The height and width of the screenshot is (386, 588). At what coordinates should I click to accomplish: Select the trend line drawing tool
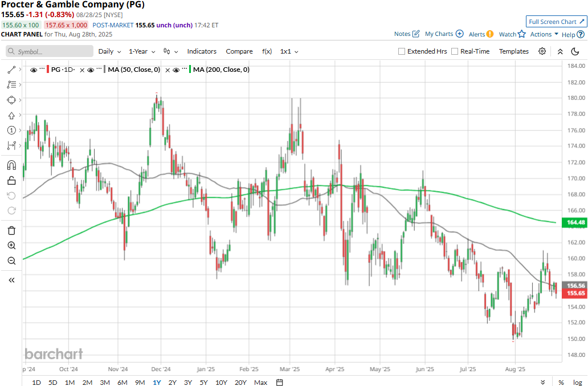point(11,70)
